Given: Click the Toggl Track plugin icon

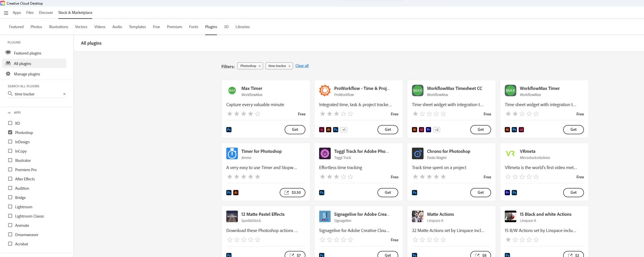Looking at the screenshot, I should click(325, 153).
